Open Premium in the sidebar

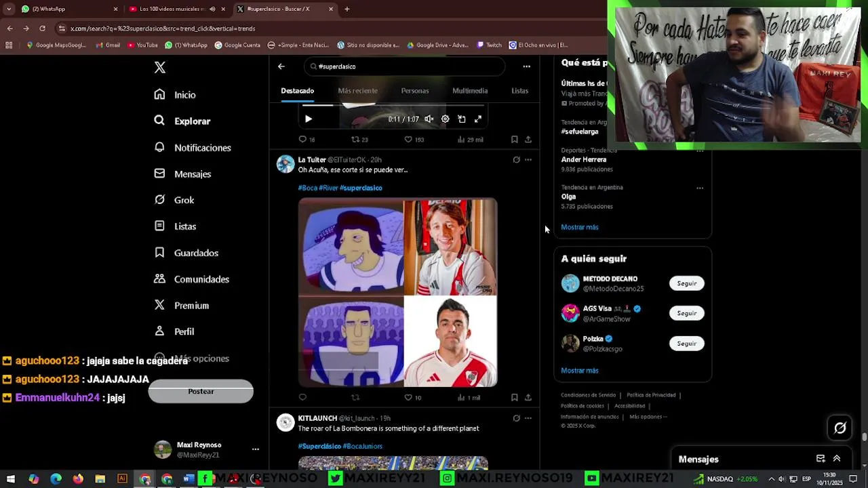(182, 305)
